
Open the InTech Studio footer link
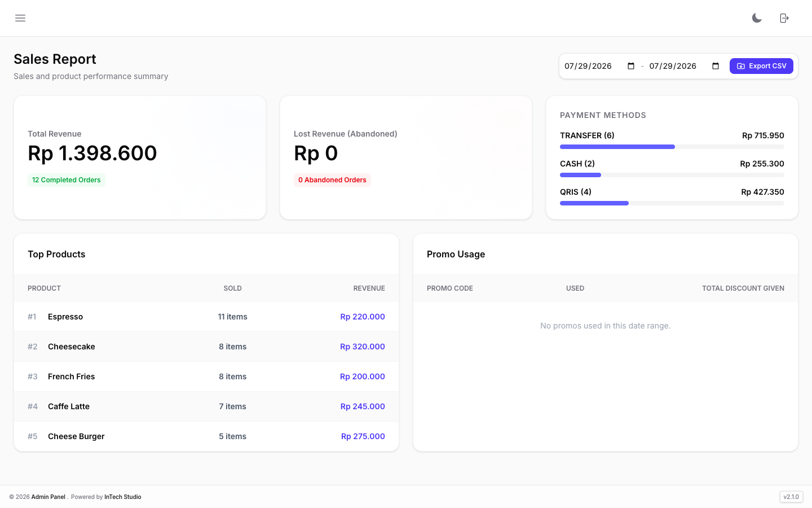pyautogui.click(x=123, y=497)
